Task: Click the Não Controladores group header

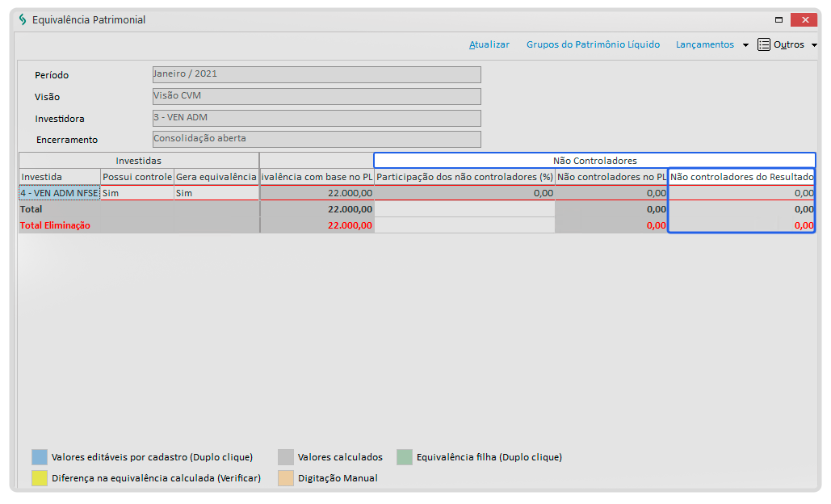Action: pyautogui.click(x=594, y=161)
